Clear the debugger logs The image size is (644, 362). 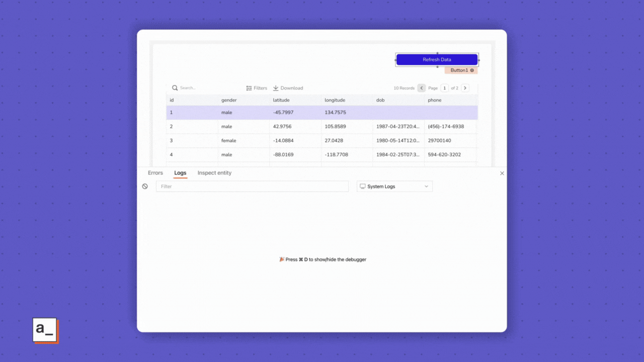point(145,187)
